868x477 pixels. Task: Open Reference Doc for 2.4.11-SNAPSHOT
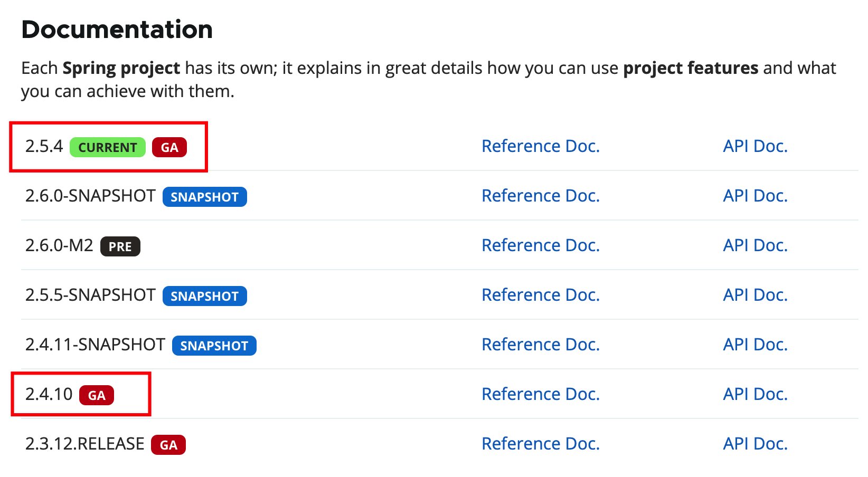coord(540,345)
